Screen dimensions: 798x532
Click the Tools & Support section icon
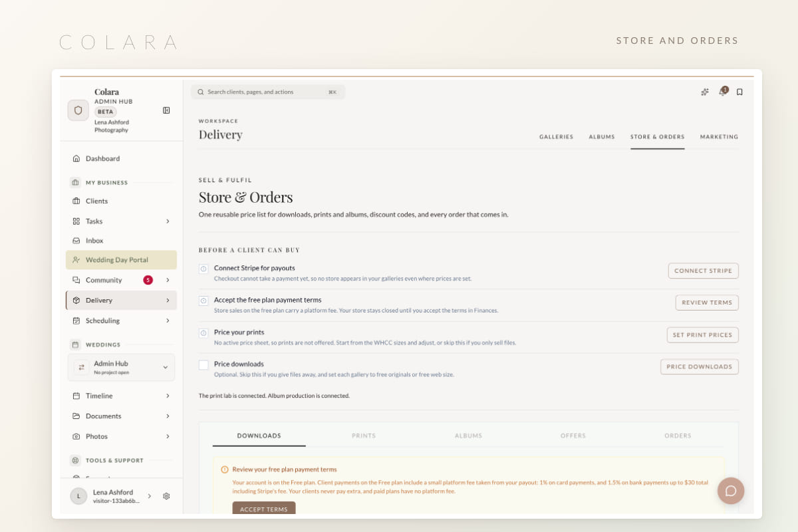pos(75,460)
